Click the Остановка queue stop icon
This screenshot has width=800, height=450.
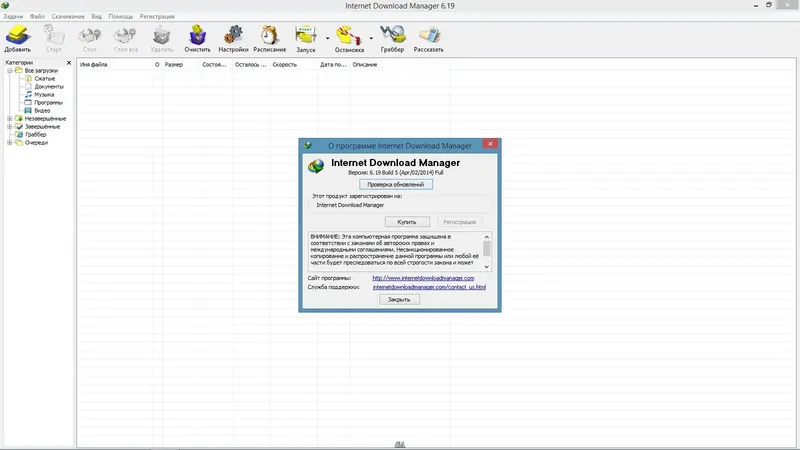pos(349,38)
